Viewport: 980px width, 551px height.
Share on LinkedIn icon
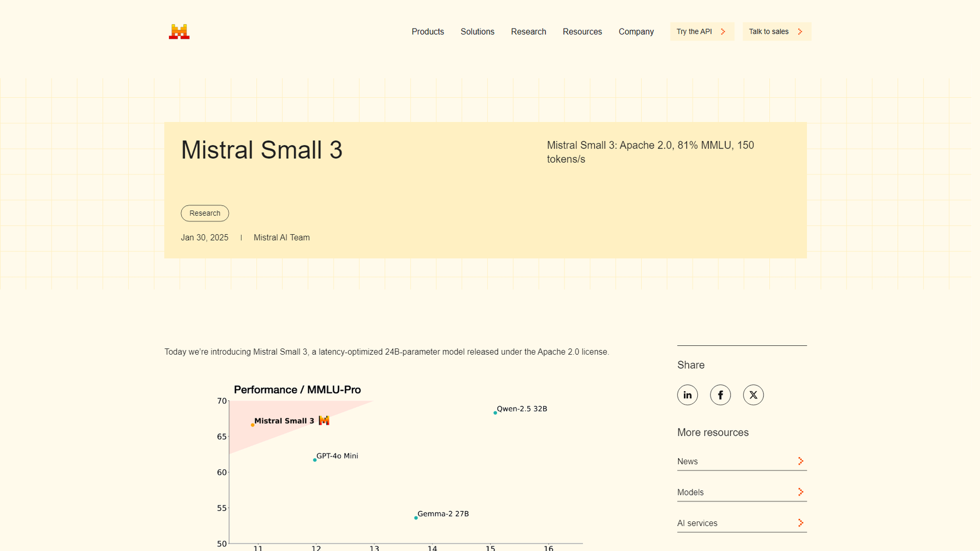pyautogui.click(x=688, y=395)
